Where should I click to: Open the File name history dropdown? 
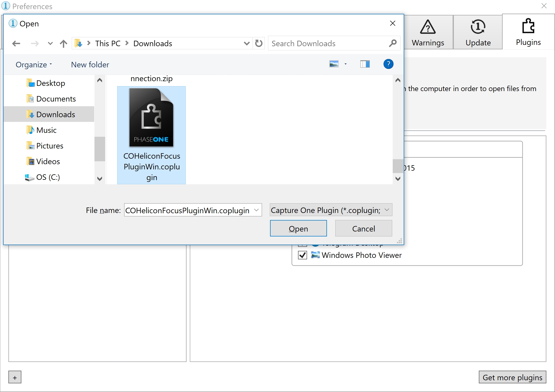click(x=256, y=210)
